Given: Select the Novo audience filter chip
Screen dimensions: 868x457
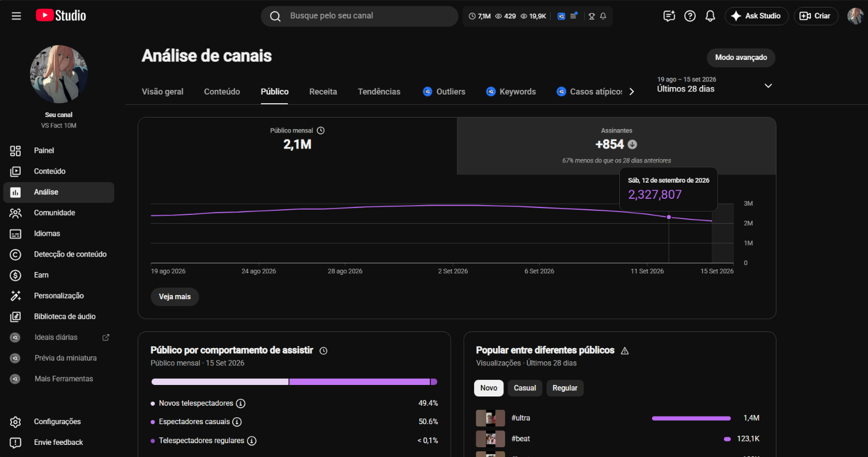Looking at the screenshot, I should (488, 388).
